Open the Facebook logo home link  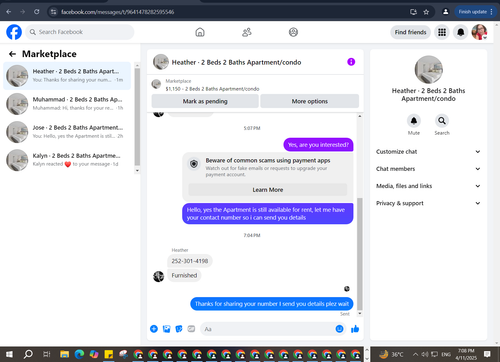click(14, 32)
